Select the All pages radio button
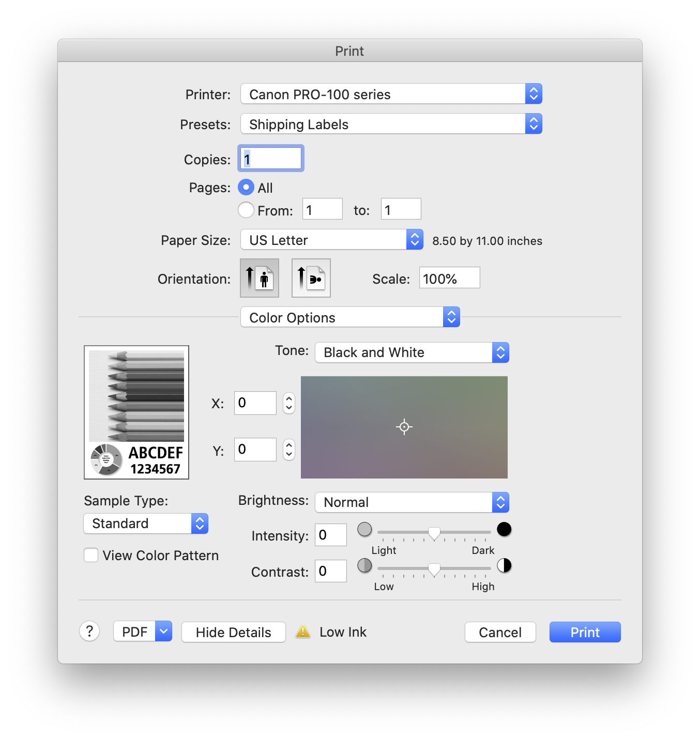Viewport: 700px width, 740px height. coord(246,187)
